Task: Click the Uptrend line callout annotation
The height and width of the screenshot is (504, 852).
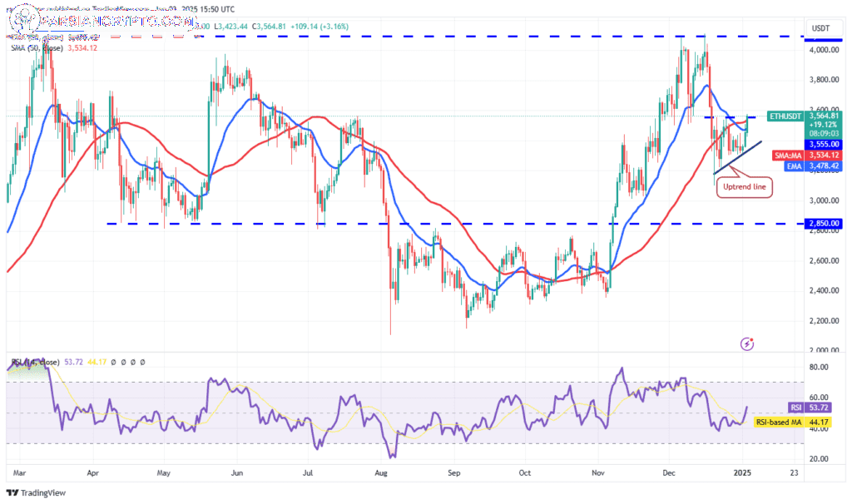Action: pyautogui.click(x=744, y=187)
